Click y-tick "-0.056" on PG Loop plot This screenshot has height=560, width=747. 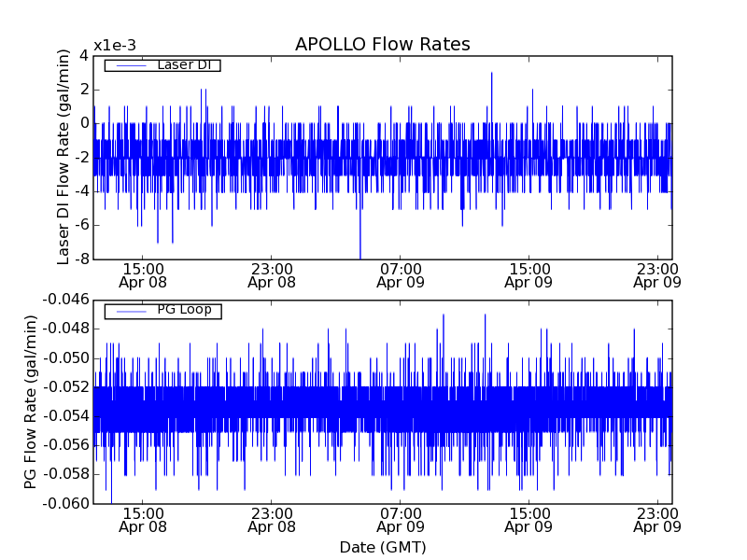66,445
